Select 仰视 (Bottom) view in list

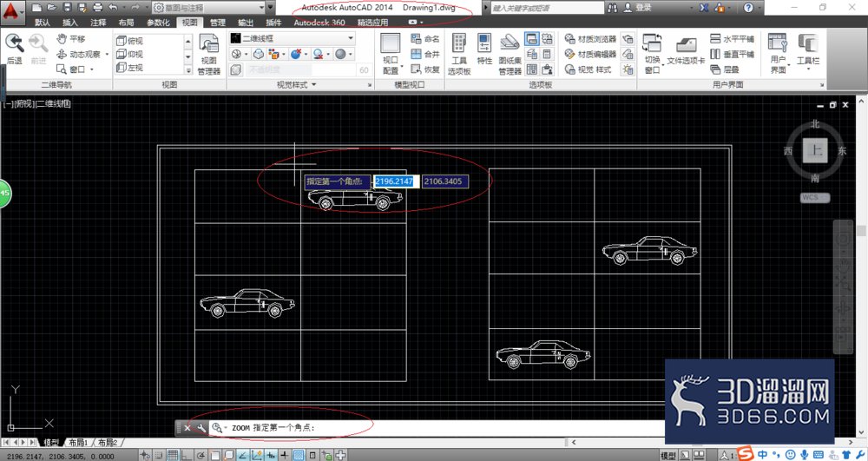130,54
